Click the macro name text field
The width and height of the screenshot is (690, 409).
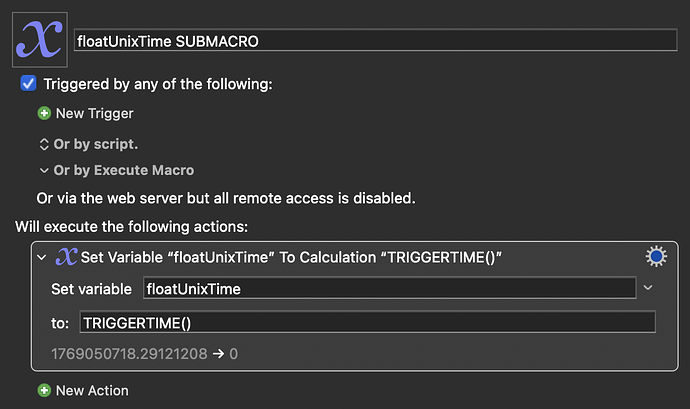(x=376, y=41)
